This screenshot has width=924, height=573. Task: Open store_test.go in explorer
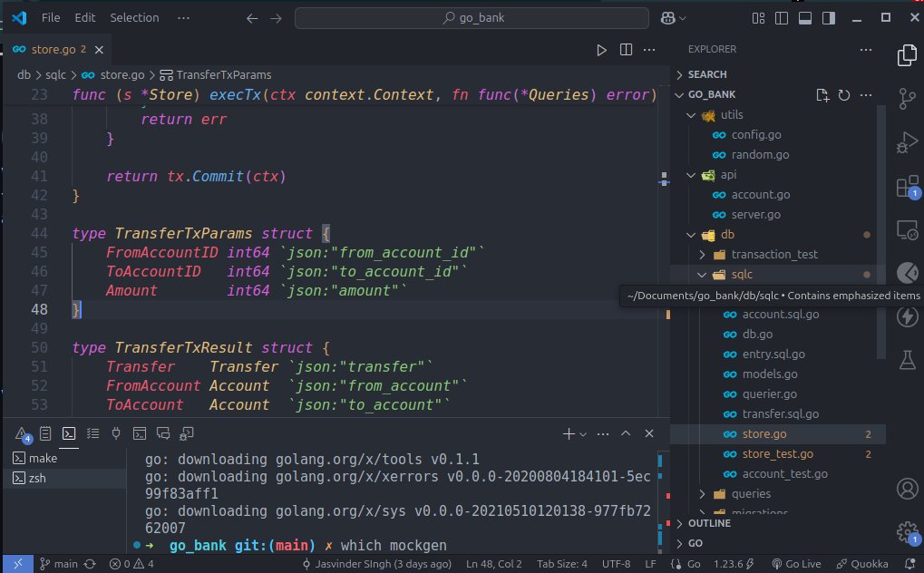coord(778,454)
